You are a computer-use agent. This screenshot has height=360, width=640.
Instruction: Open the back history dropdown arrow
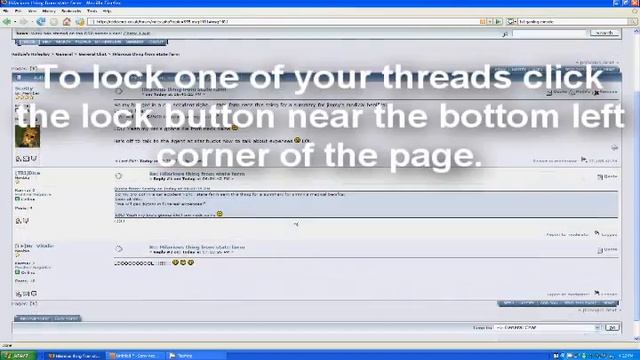15,21
